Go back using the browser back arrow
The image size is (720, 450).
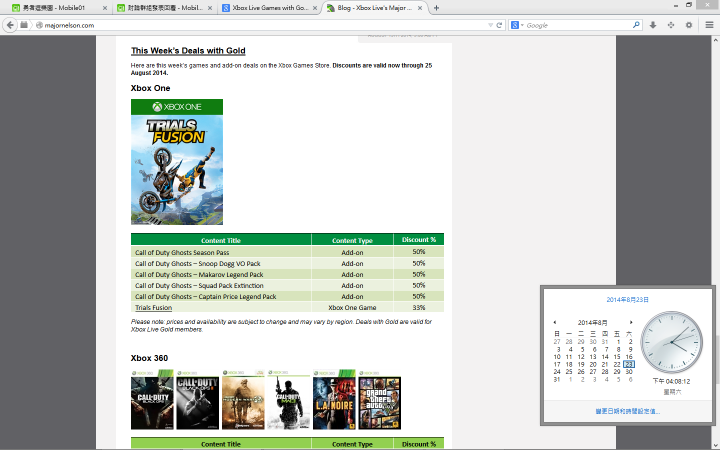coord(10,25)
